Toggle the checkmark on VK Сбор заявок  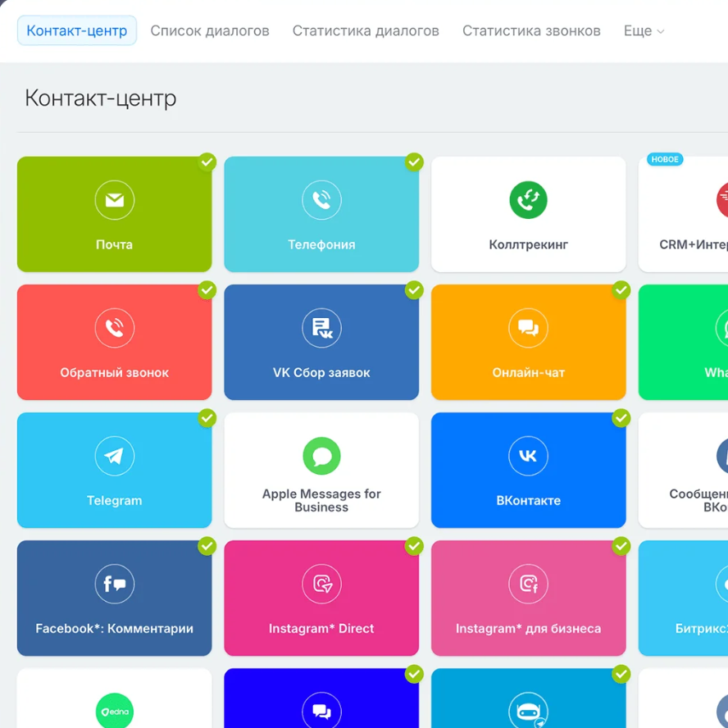coord(414,290)
